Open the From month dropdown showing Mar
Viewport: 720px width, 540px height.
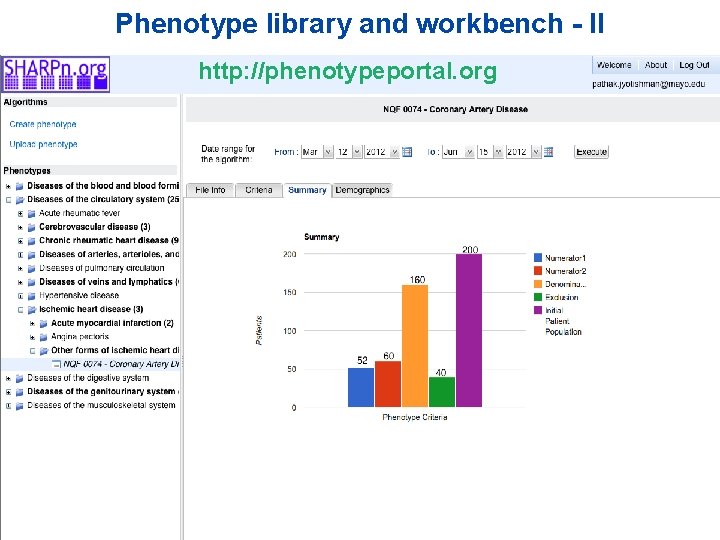coord(317,152)
